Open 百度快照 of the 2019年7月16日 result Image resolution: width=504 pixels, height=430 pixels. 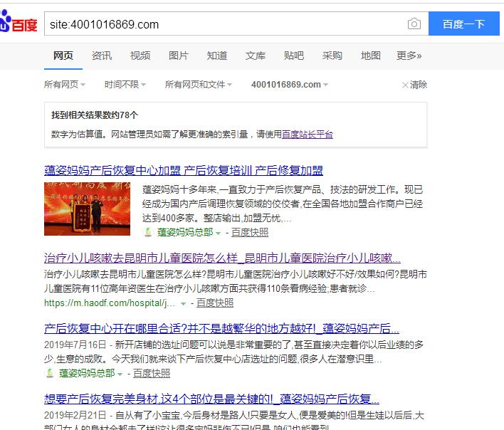point(152,373)
